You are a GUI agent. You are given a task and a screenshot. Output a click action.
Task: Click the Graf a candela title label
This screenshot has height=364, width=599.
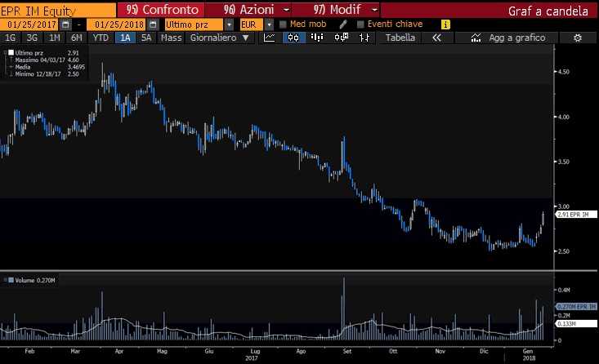coord(548,11)
